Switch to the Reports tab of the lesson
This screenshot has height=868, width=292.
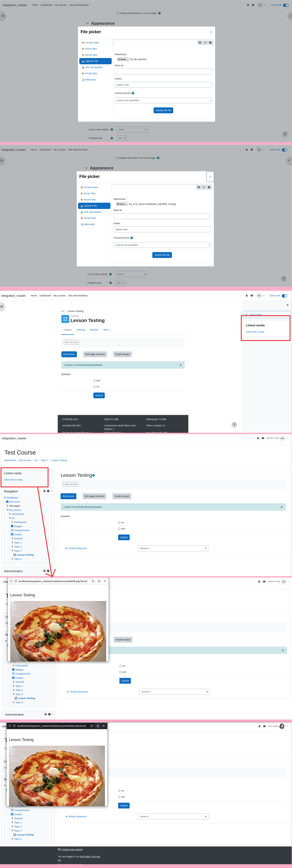[94, 330]
